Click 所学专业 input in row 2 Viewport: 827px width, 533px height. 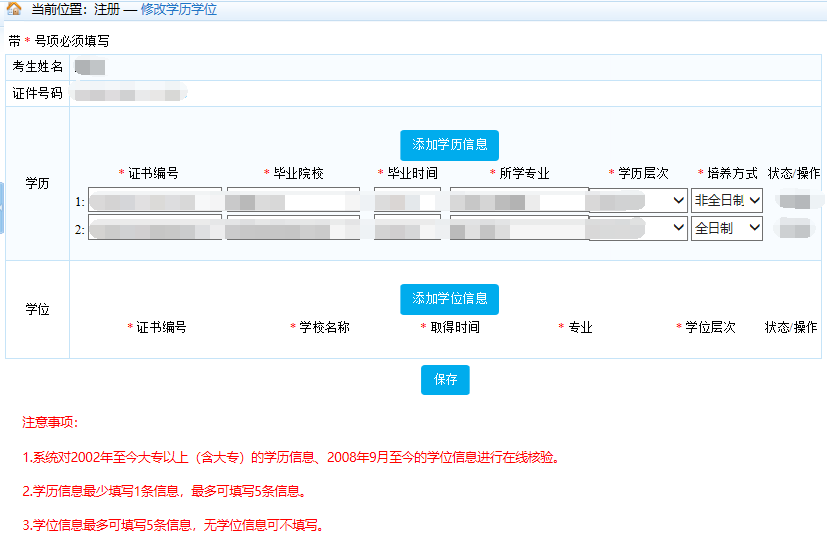[x=518, y=228]
